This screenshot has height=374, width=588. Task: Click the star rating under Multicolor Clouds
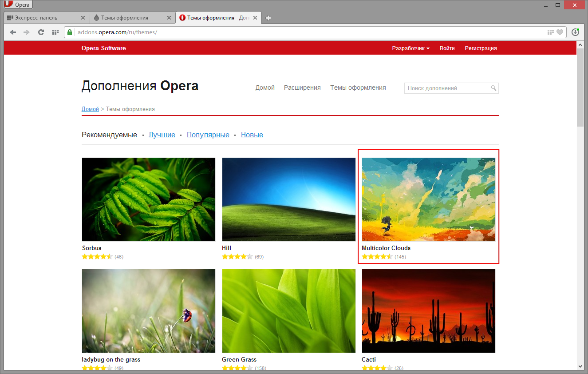pos(377,257)
